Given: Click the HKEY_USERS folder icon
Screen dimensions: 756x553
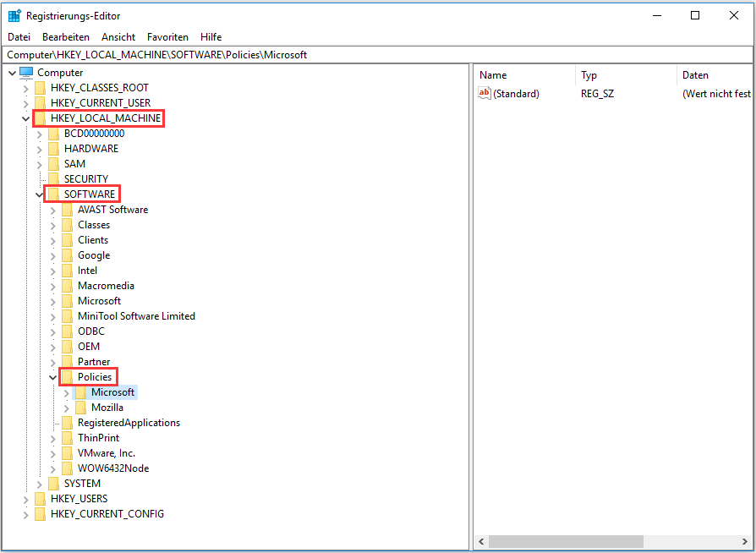Looking at the screenshot, I should pyautogui.click(x=41, y=499).
